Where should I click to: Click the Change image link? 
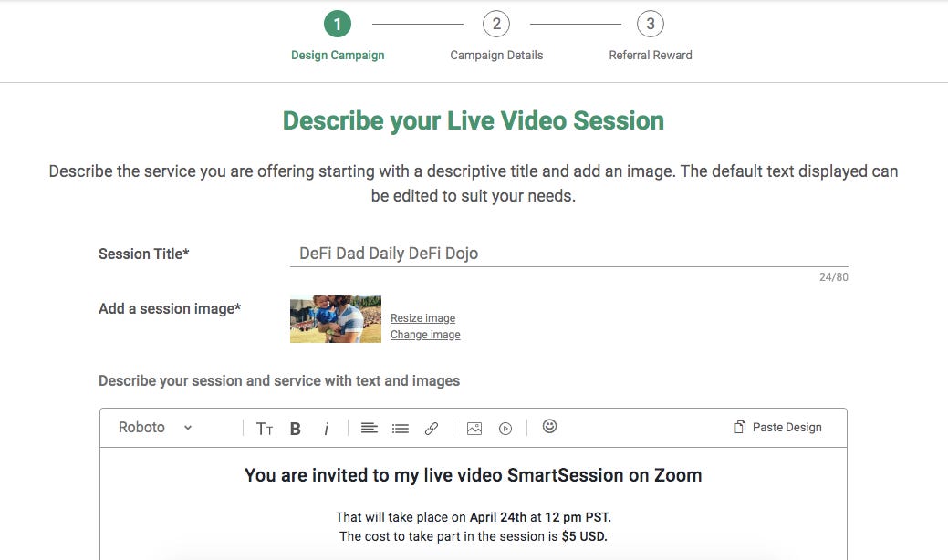(x=425, y=335)
